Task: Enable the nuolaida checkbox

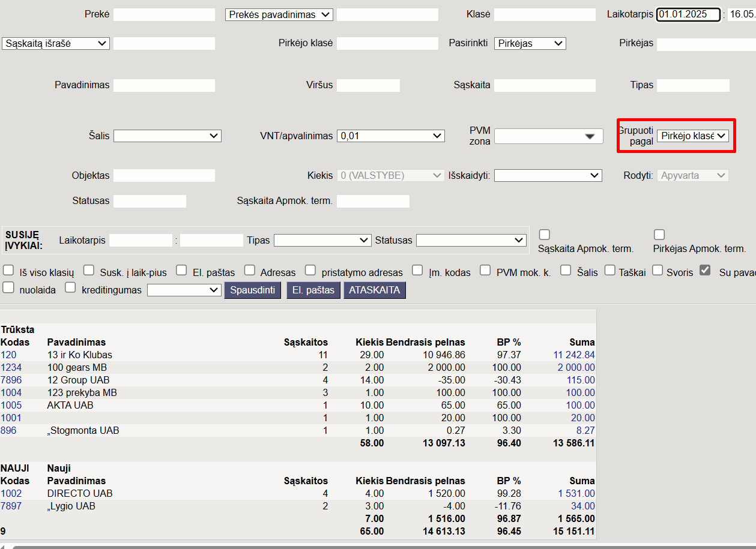Action: (x=8, y=288)
